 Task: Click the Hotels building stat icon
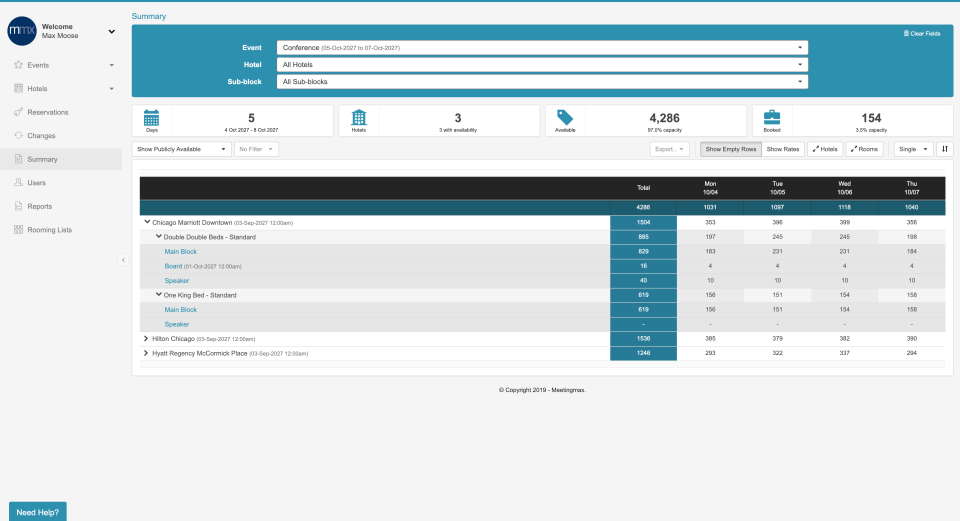[359, 118]
